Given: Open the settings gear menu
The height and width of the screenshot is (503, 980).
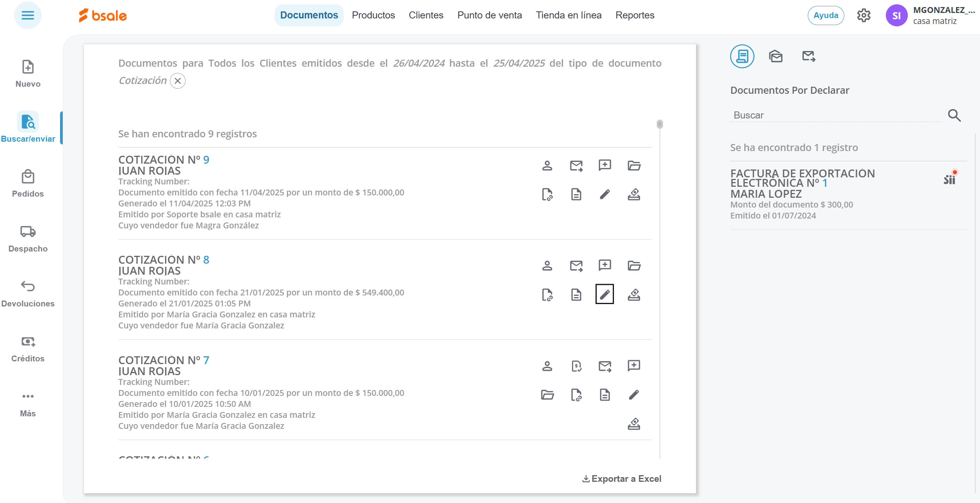Looking at the screenshot, I should coord(863,15).
